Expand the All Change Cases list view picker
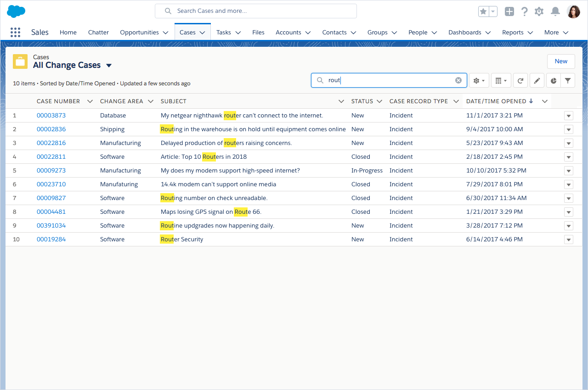Image resolution: width=588 pixels, height=390 pixels. pos(109,66)
